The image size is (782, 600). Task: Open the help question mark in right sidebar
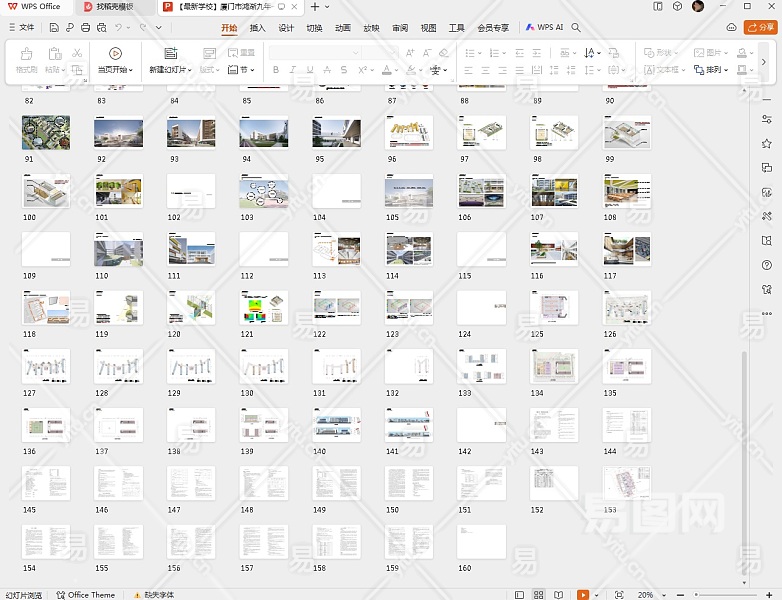(767, 264)
